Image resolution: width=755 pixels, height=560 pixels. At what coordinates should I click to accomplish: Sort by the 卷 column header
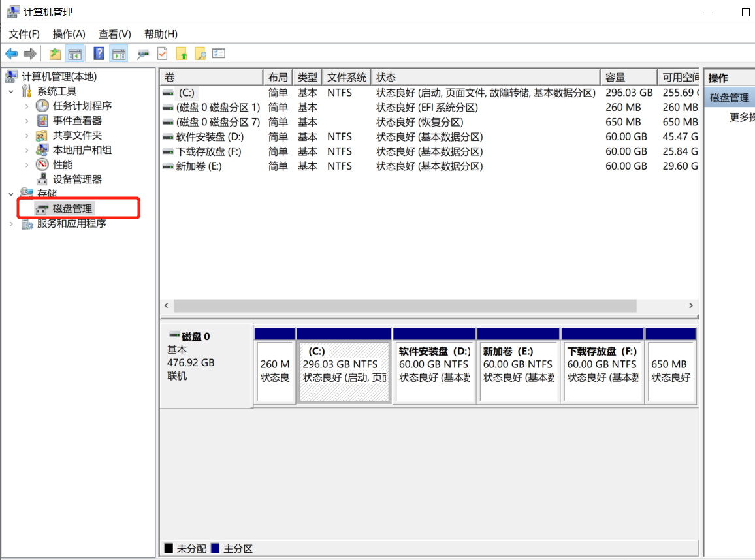[212, 77]
